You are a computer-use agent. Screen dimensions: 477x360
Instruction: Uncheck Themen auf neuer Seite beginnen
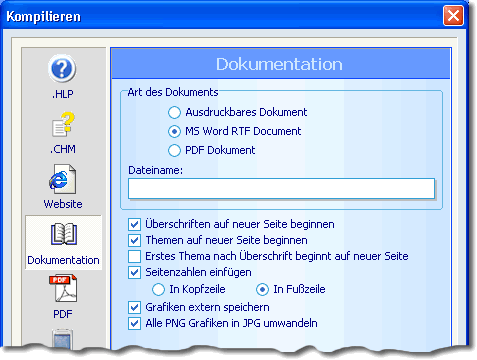point(134,240)
